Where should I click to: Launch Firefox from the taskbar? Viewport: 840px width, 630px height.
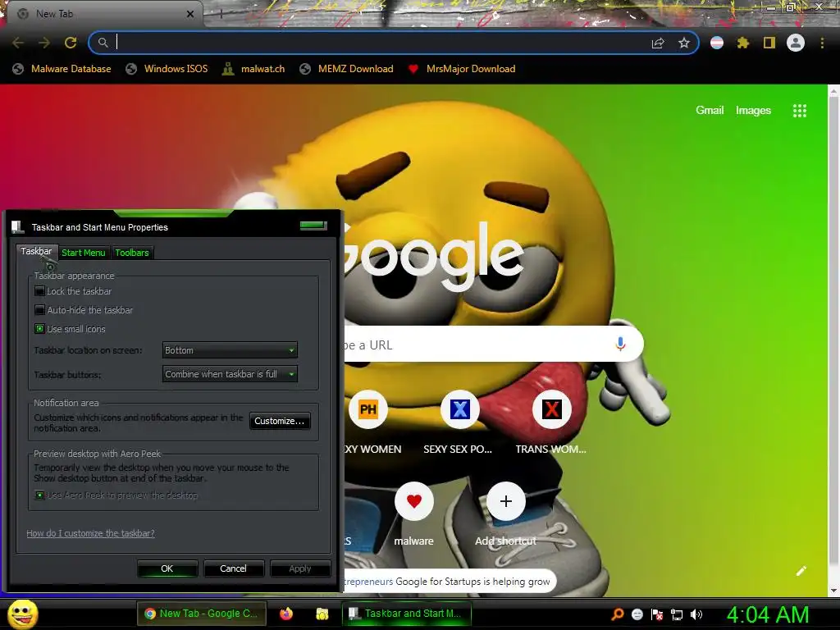pyautogui.click(x=286, y=614)
